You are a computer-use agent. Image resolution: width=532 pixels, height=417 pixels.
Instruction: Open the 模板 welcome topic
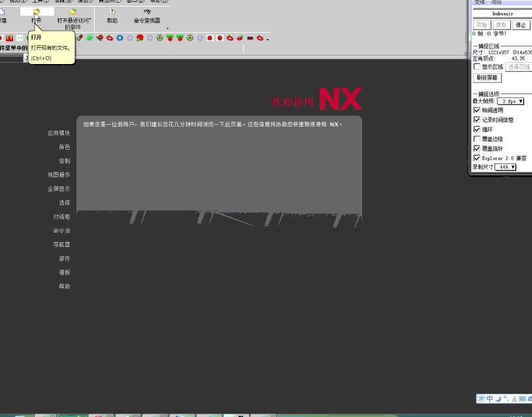65,272
